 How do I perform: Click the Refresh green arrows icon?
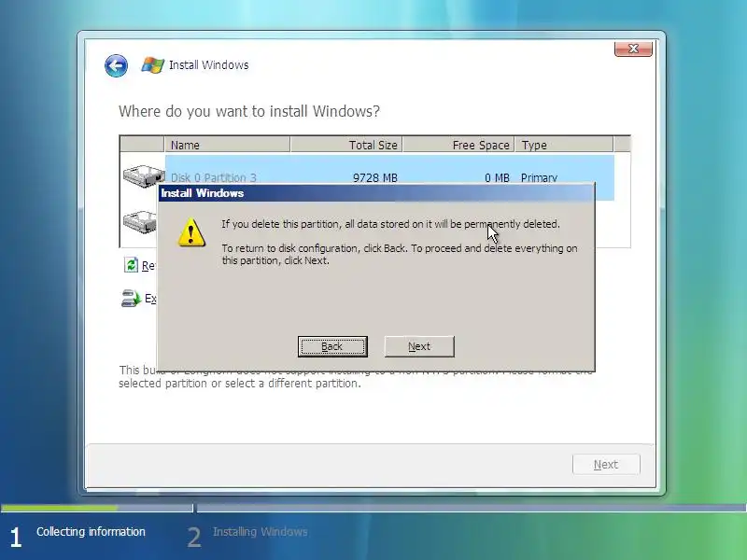(131, 265)
